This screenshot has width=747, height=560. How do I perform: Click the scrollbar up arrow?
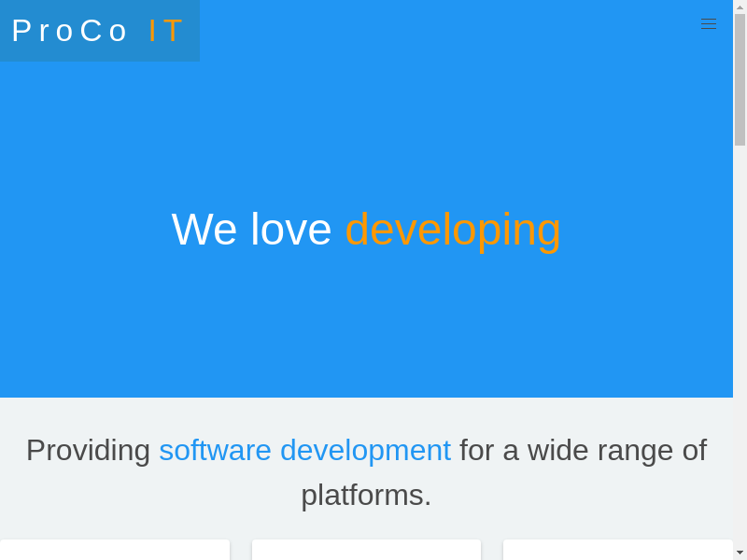point(740,7)
